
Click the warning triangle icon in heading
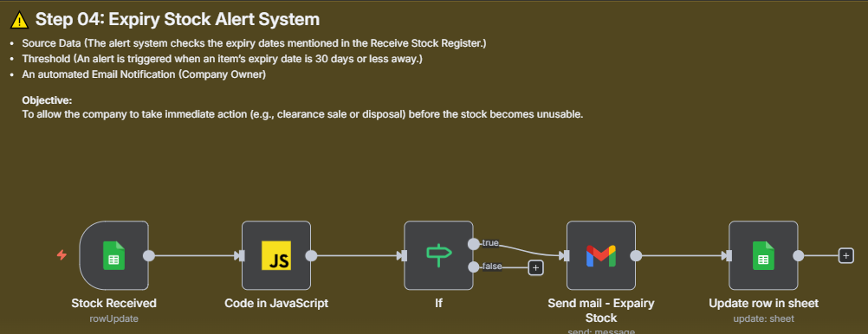(19, 21)
